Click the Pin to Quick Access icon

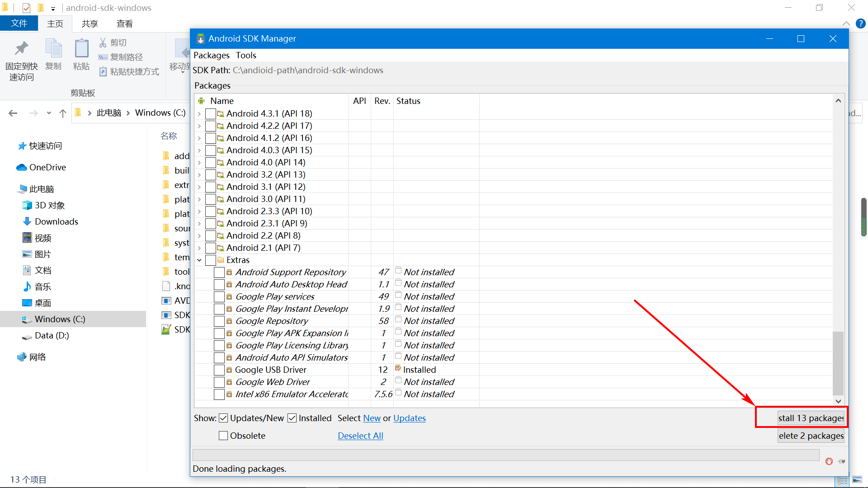(21, 49)
